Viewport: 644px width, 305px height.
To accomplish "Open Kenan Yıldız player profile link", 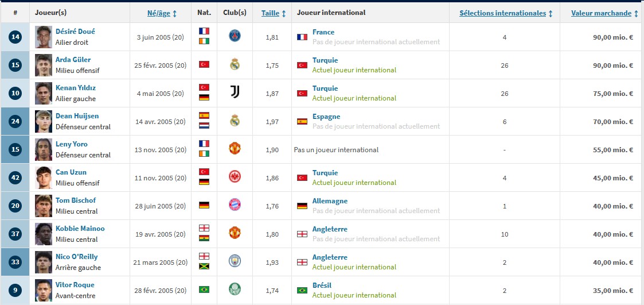I will pos(75,88).
